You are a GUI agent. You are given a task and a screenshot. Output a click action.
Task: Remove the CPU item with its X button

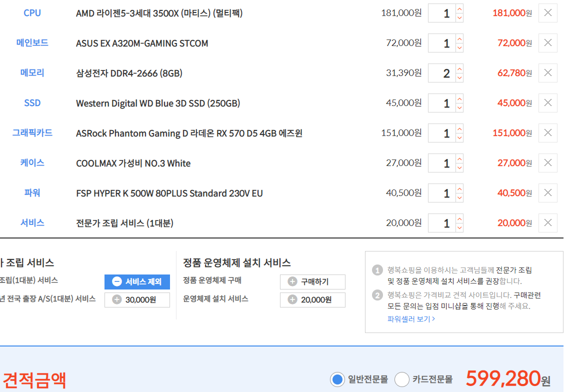[x=548, y=13]
